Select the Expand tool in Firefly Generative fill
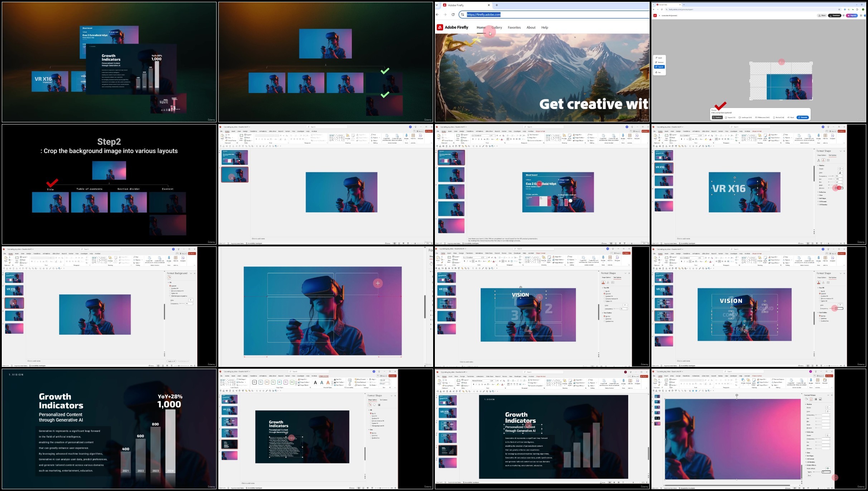This screenshot has width=868, height=491. tap(659, 67)
